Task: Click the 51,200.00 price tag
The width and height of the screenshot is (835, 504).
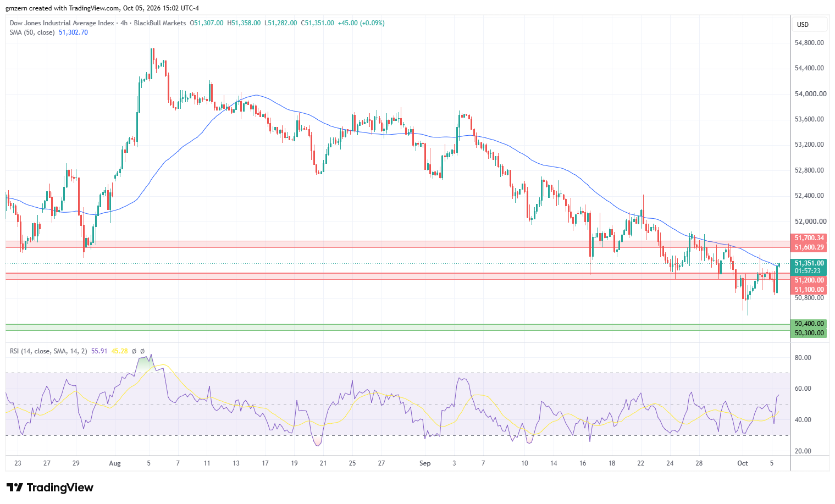Action: [x=809, y=280]
